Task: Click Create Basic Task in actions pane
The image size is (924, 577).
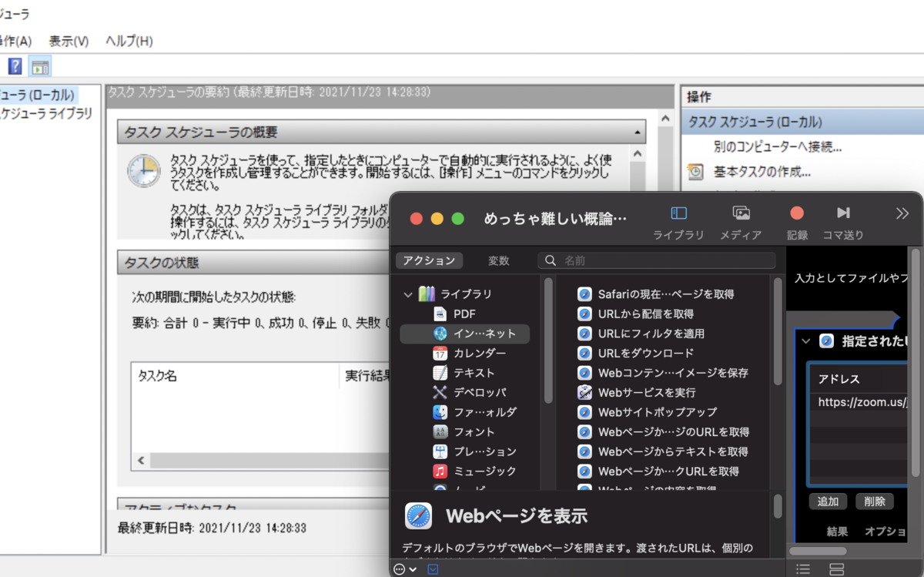Action: [762, 172]
